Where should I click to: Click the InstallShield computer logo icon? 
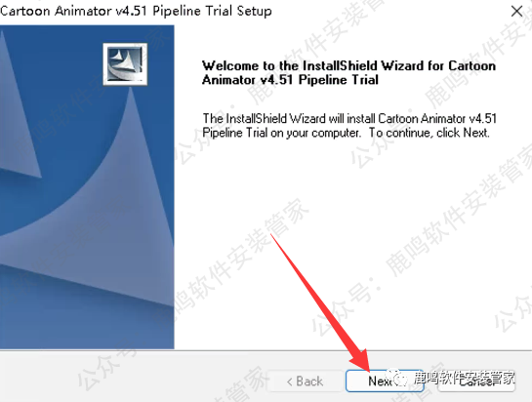click(125, 64)
